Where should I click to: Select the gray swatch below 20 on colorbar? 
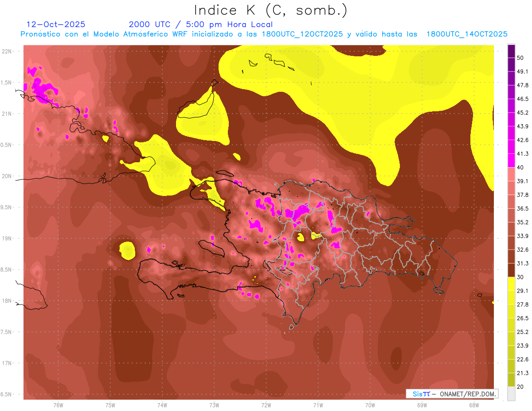tap(511, 394)
